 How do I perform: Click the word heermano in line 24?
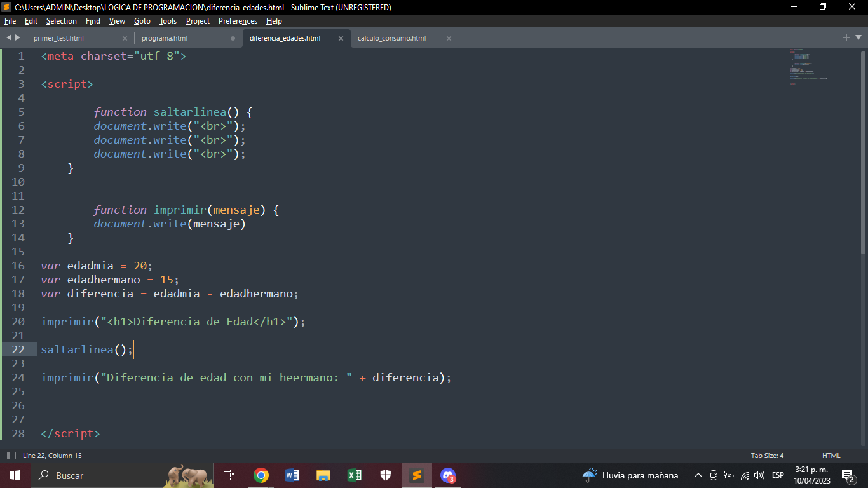[306, 377]
